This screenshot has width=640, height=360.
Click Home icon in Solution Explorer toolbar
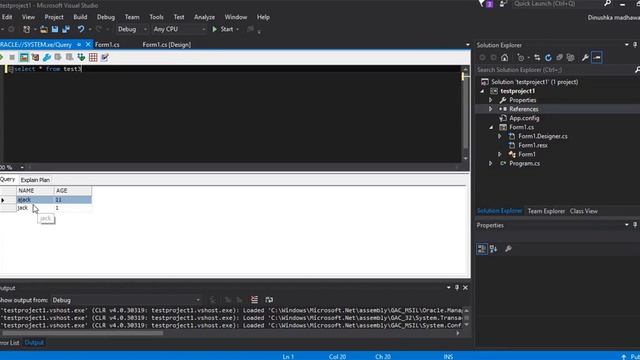coord(505,58)
